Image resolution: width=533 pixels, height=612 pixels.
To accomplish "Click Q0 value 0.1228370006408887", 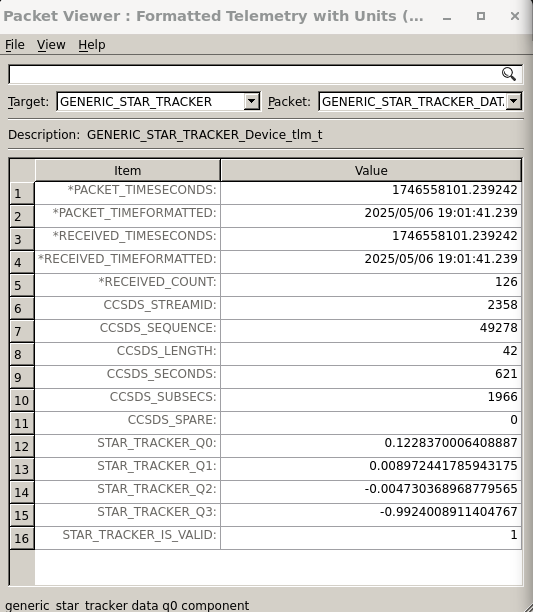I will [x=451, y=443].
